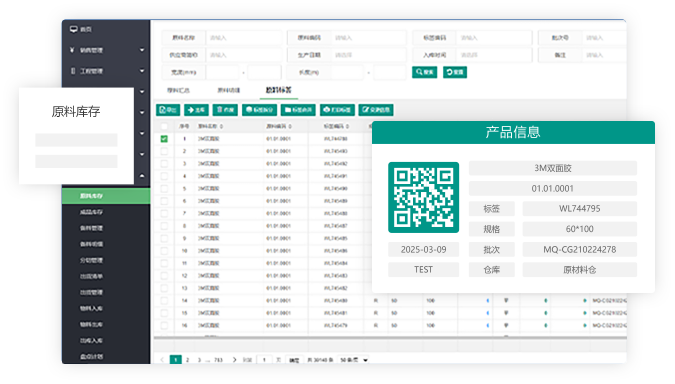Click the 2025-03-09 date in product card
The image size is (675, 384).
[x=424, y=250]
